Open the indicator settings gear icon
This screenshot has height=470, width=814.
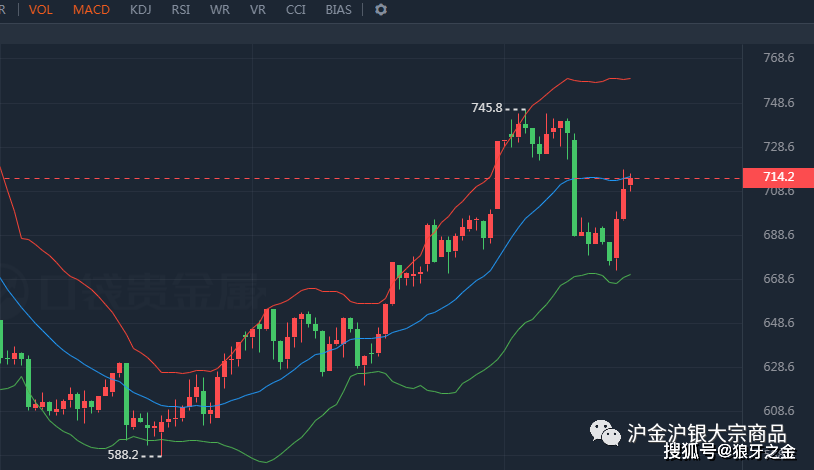coord(381,10)
